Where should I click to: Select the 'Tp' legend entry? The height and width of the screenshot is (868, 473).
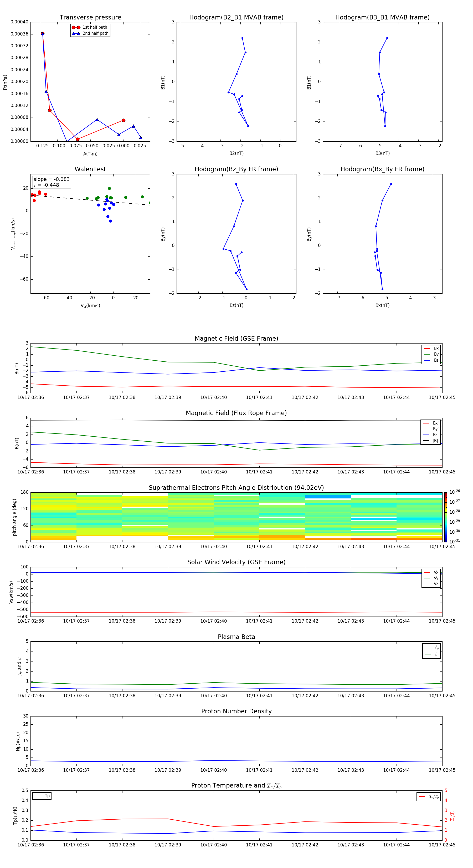click(x=42, y=796)
